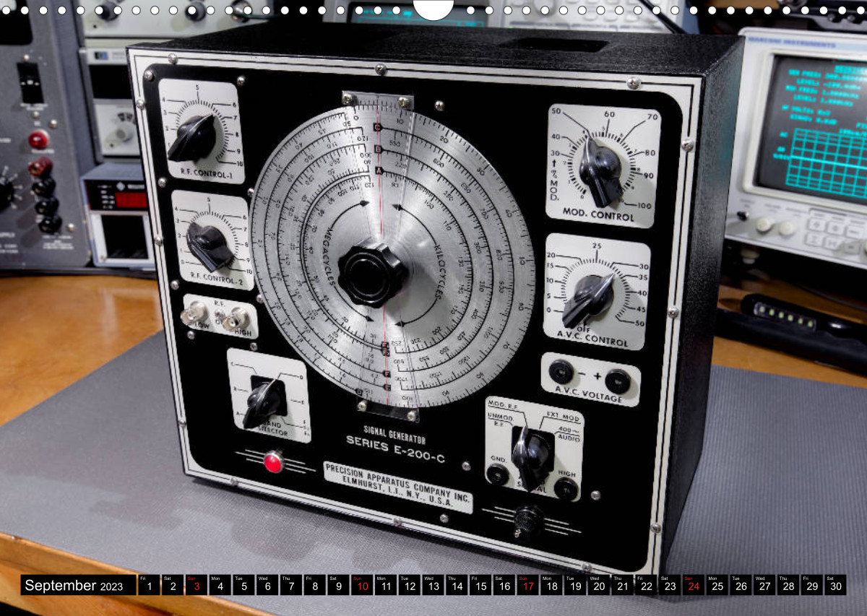Select Saturday 2 on the calendar
This screenshot has height=616, width=867.
[173, 586]
